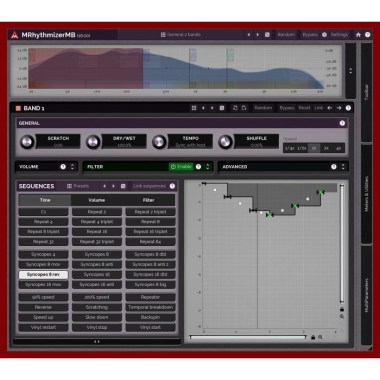Switch to the Volume sequence tab

97,200
